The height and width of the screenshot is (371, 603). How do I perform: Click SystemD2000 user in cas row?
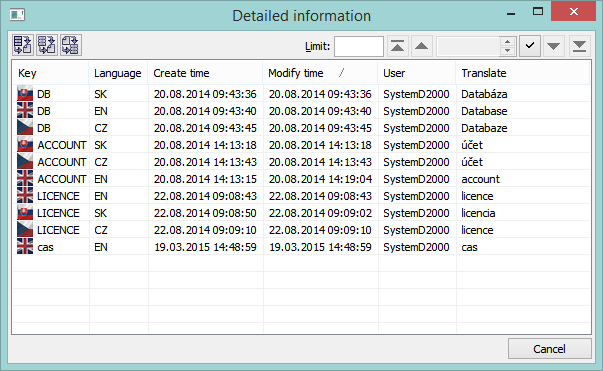(416, 247)
